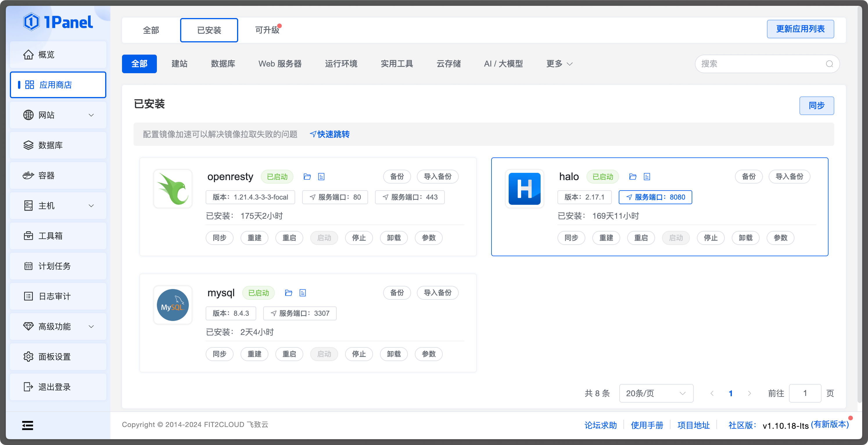This screenshot has height=445, width=868.
Task: Open the openresty app folder icon
Action: pos(307,176)
